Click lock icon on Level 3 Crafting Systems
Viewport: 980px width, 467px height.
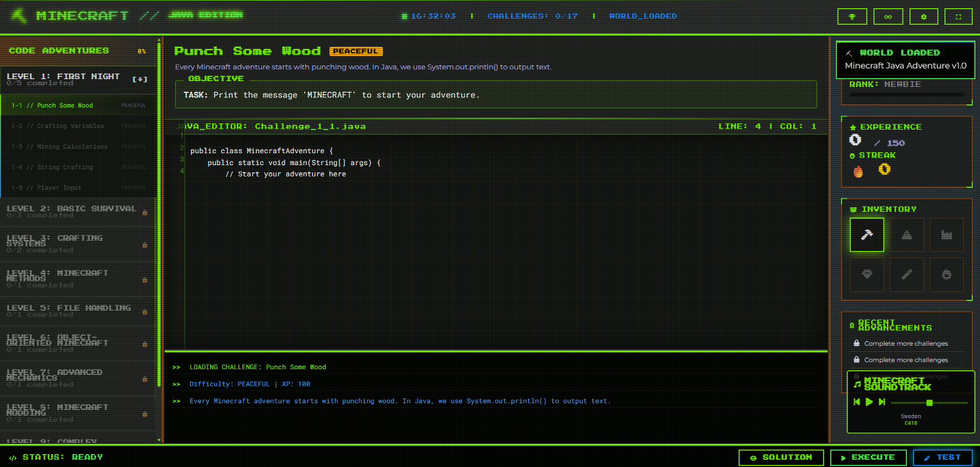(x=145, y=245)
